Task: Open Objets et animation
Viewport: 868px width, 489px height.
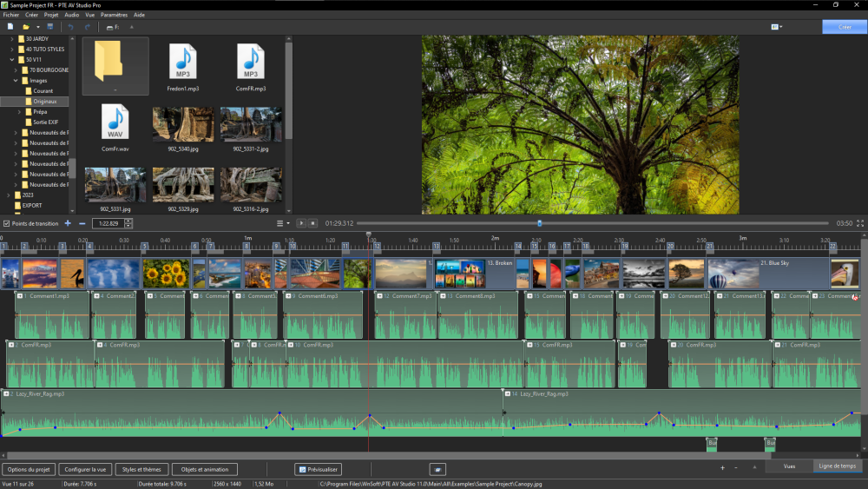Action: (x=205, y=469)
